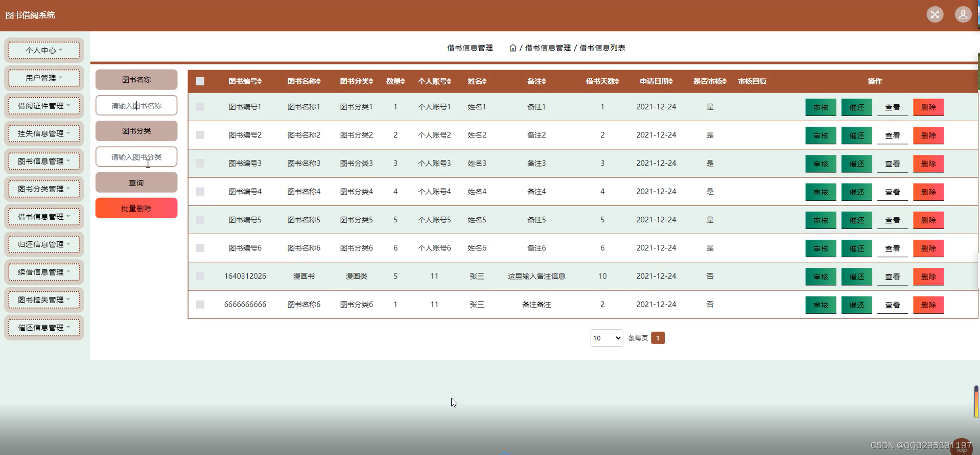Go to page 1 in pagination
This screenshot has width=980, height=455.
click(x=658, y=338)
